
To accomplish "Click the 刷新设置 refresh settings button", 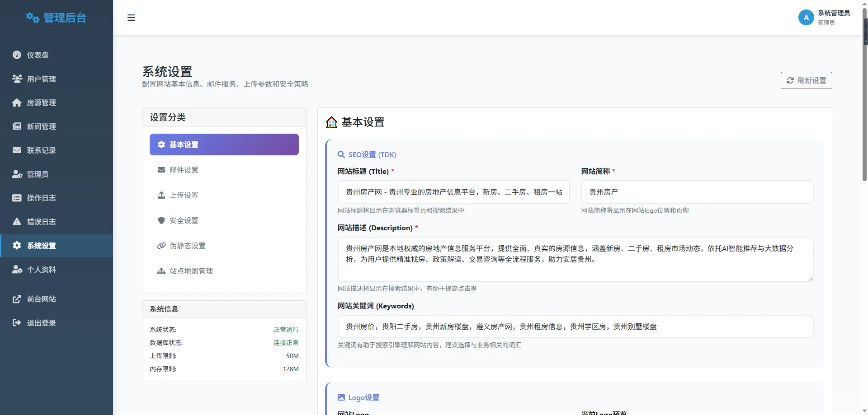I will point(806,80).
